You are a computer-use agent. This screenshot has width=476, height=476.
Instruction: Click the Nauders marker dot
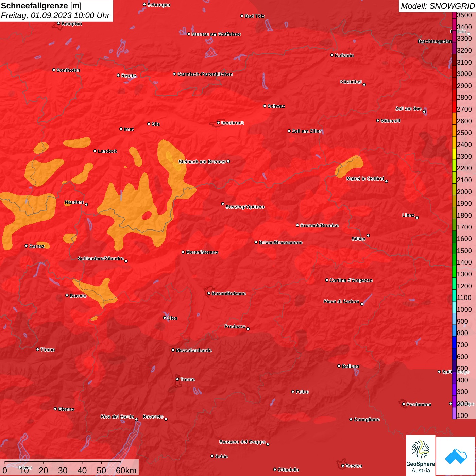86,204
